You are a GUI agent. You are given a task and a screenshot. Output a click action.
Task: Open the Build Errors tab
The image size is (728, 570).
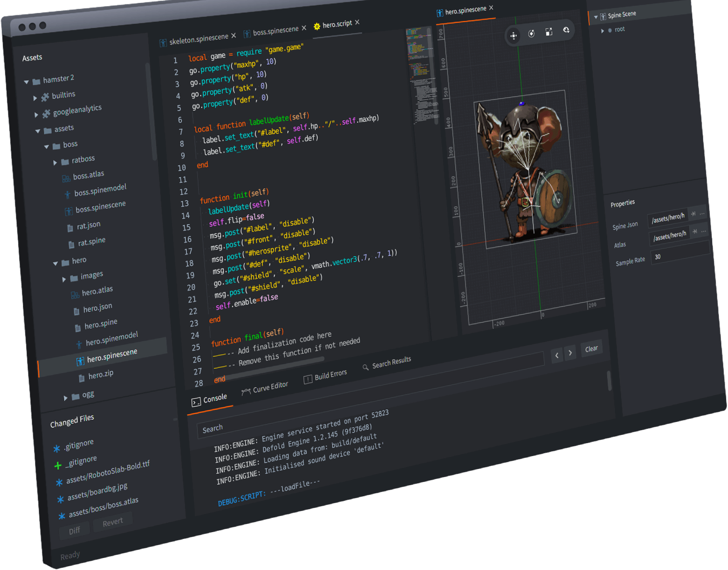tap(325, 376)
